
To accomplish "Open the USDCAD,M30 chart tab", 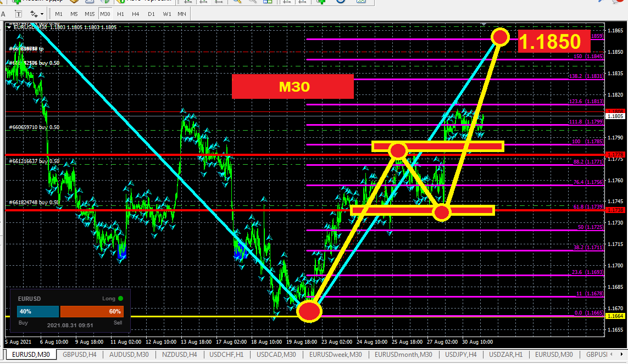I will pos(276,355).
